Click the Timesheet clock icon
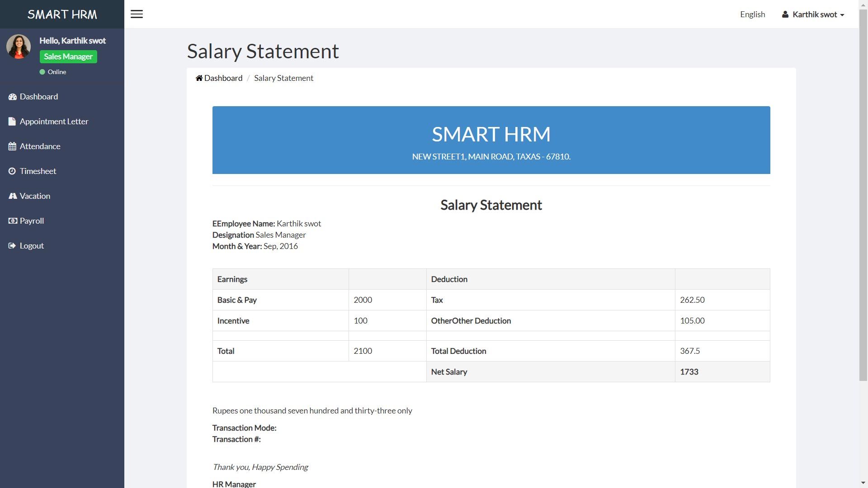Screen dimensions: 868x488 point(12,171)
